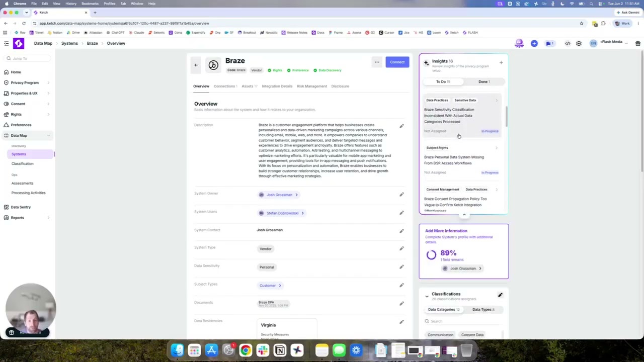
Task: Open the developer code icon
Action: (x=568, y=44)
